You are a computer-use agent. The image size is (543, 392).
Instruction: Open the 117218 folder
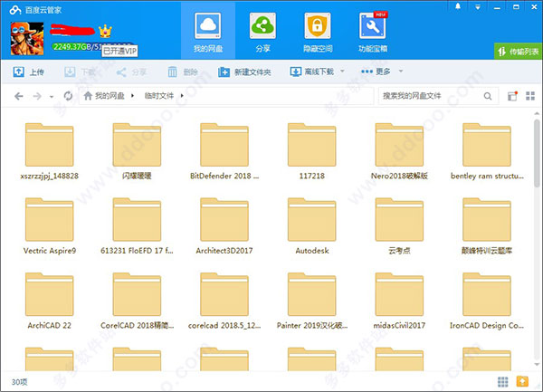(312, 151)
